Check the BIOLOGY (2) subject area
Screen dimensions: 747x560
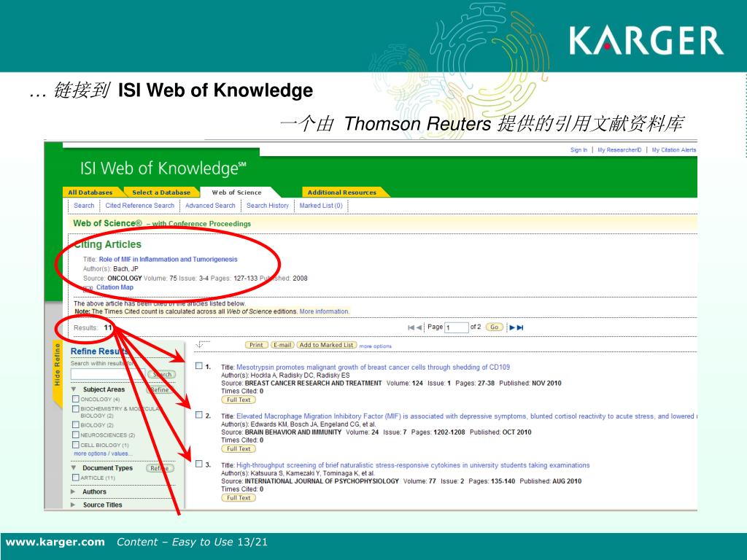point(75,425)
